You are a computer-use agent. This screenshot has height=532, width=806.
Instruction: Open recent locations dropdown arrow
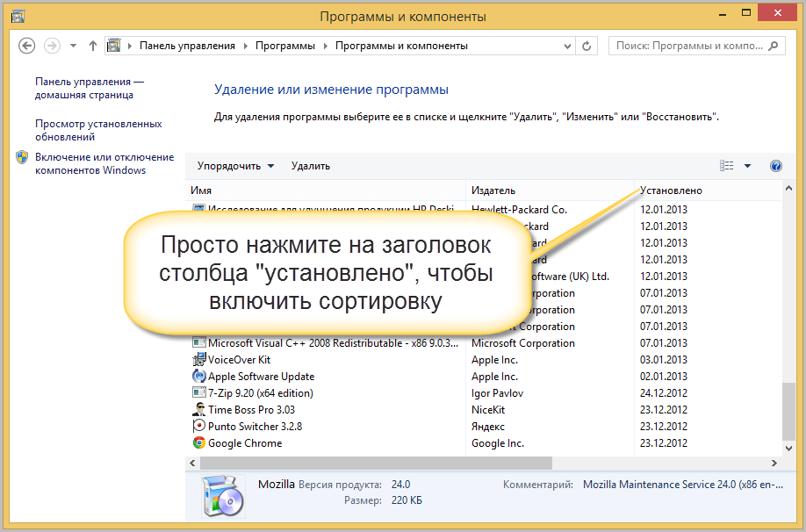[73, 46]
